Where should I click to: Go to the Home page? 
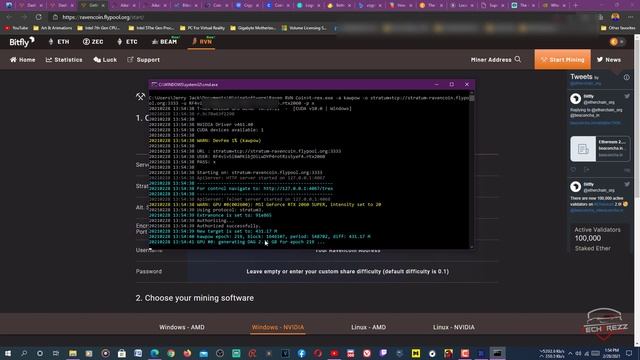[23, 60]
